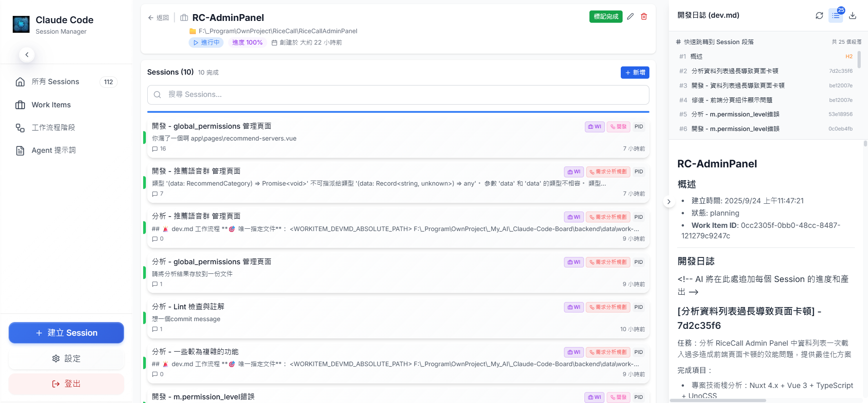The height and width of the screenshot is (403, 868).
Task: Jump to outline entry #1 概述
Action: click(766, 56)
